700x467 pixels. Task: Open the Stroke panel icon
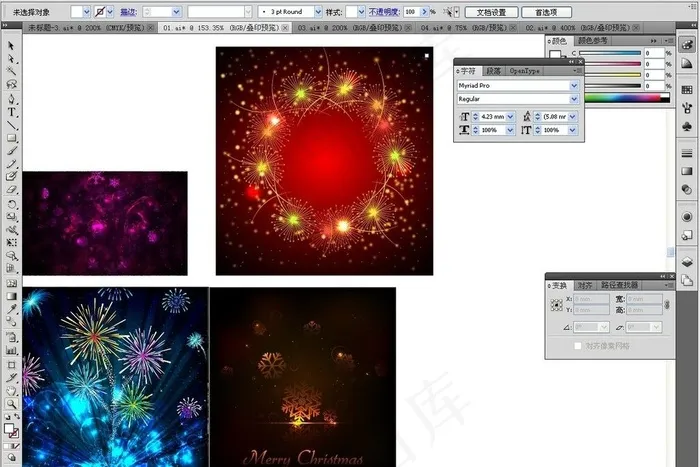tap(687, 153)
